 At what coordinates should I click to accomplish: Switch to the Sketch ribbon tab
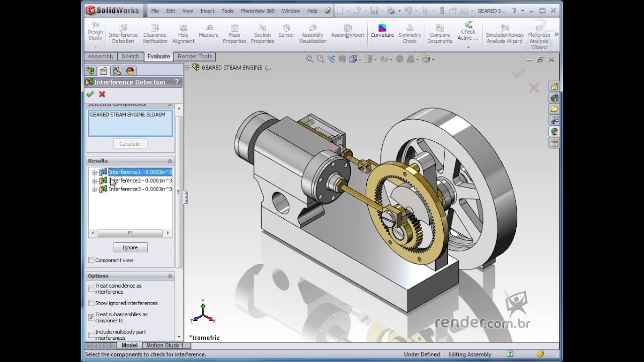[x=130, y=56]
